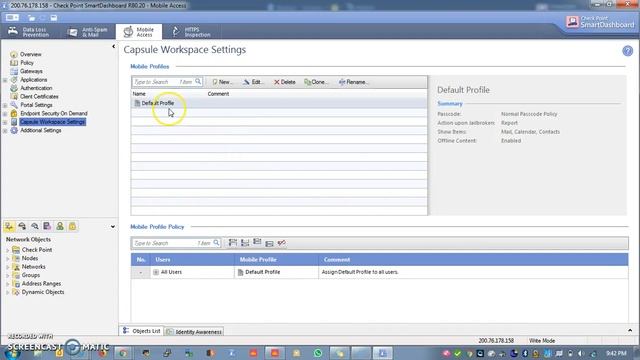Image resolution: width=640 pixels, height=360 pixels.
Task: Click Delete in Mobile Profiles toolbar
Action: click(284, 82)
